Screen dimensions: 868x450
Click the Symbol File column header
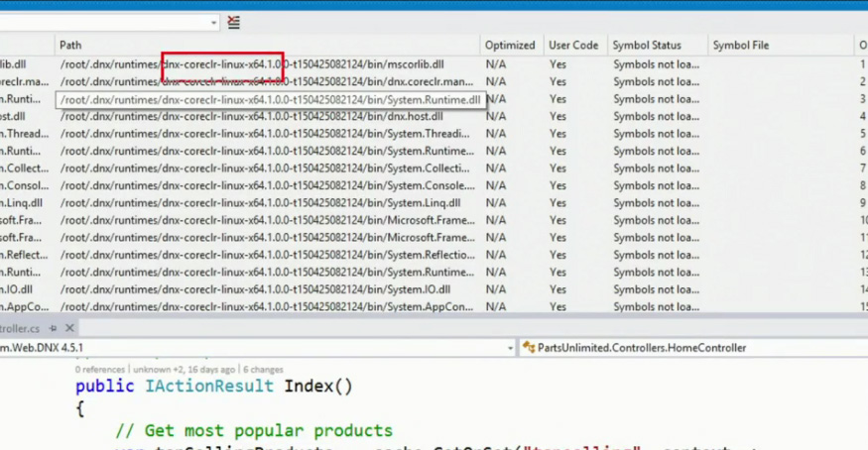(x=740, y=46)
